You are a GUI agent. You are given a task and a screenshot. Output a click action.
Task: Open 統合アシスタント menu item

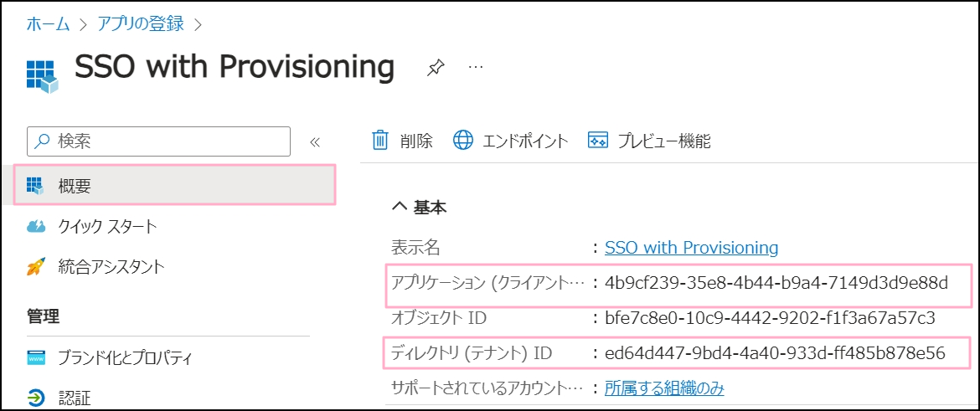[x=111, y=268]
